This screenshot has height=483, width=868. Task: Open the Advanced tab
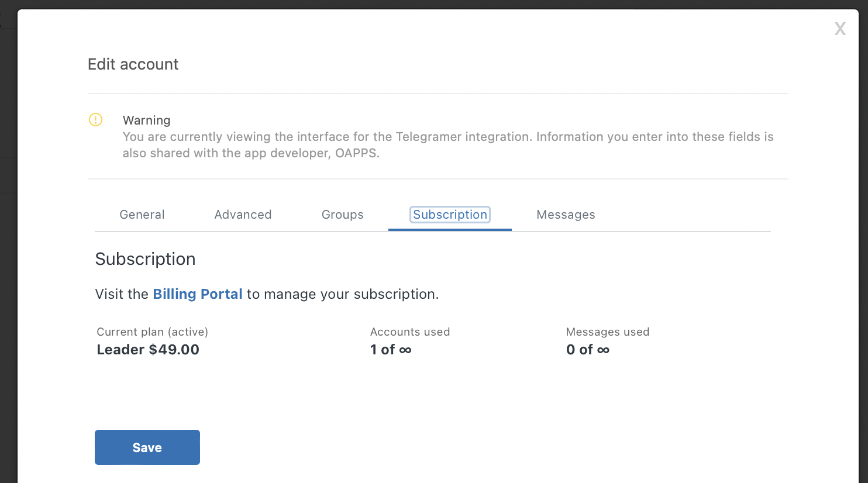(x=243, y=215)
